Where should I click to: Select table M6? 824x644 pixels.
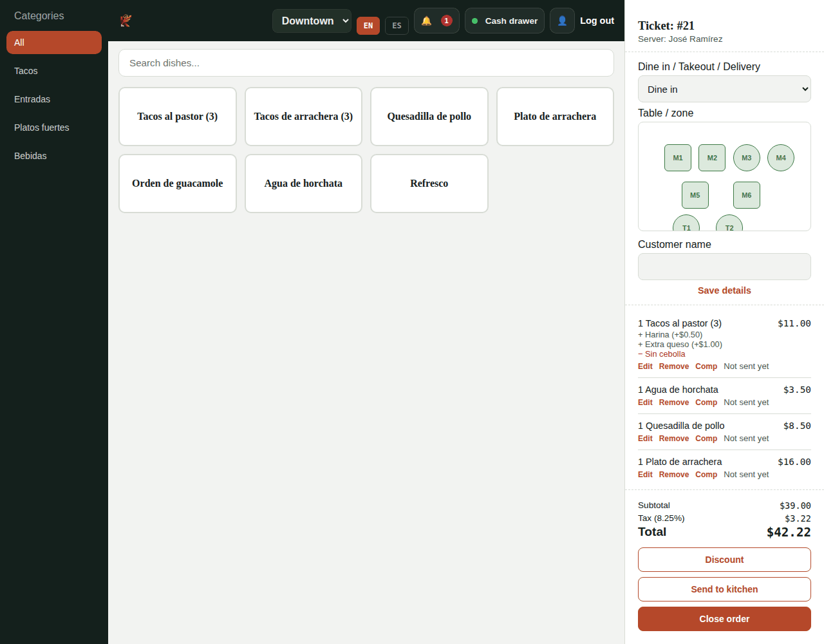pos(747,195)
